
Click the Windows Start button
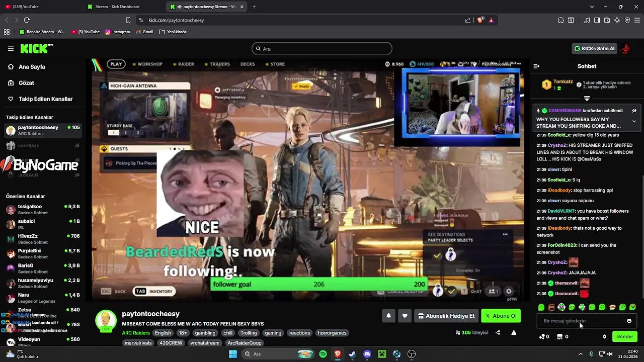coord(233,354)
